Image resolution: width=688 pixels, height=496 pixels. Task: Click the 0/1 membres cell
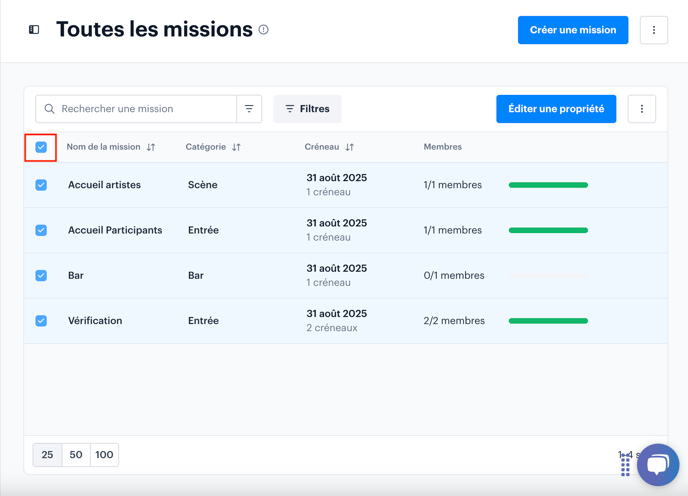tap(454, 275)
